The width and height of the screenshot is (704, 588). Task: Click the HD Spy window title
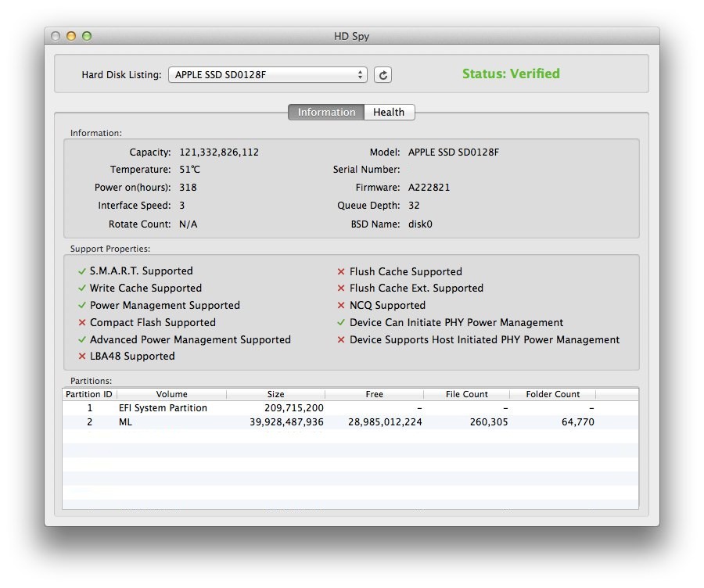tap(351, 36)
